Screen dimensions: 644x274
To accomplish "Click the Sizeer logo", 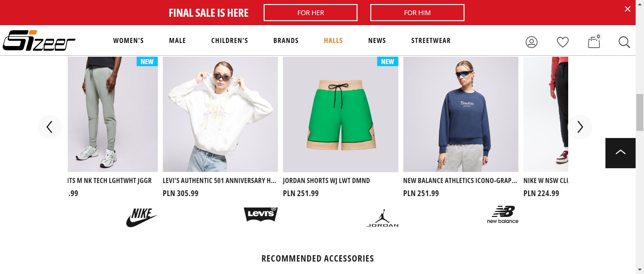I will tap(39, 40).
